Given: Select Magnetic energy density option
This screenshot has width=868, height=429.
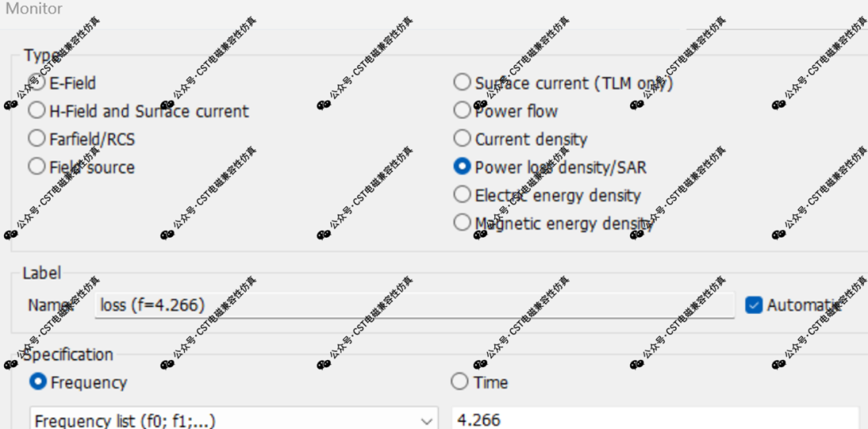Looking at the screenshot, I should coord(461,223).
